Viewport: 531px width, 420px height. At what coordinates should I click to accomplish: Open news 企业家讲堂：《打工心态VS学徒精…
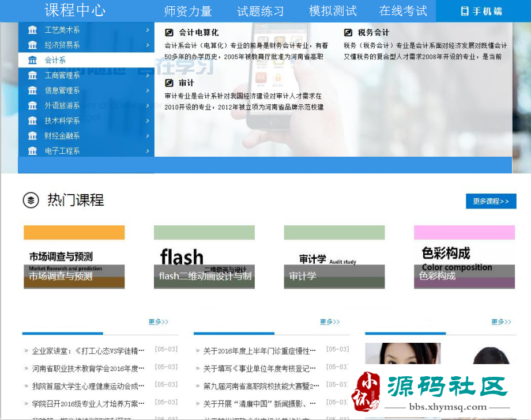(x=88, y=351)
